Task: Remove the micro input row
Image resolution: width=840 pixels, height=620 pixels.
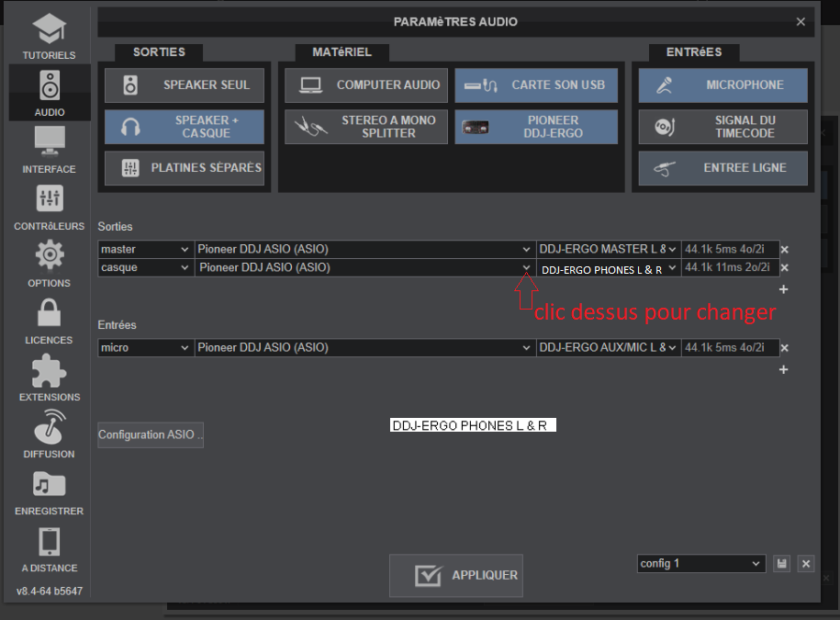Action: (x=784, y=348)
